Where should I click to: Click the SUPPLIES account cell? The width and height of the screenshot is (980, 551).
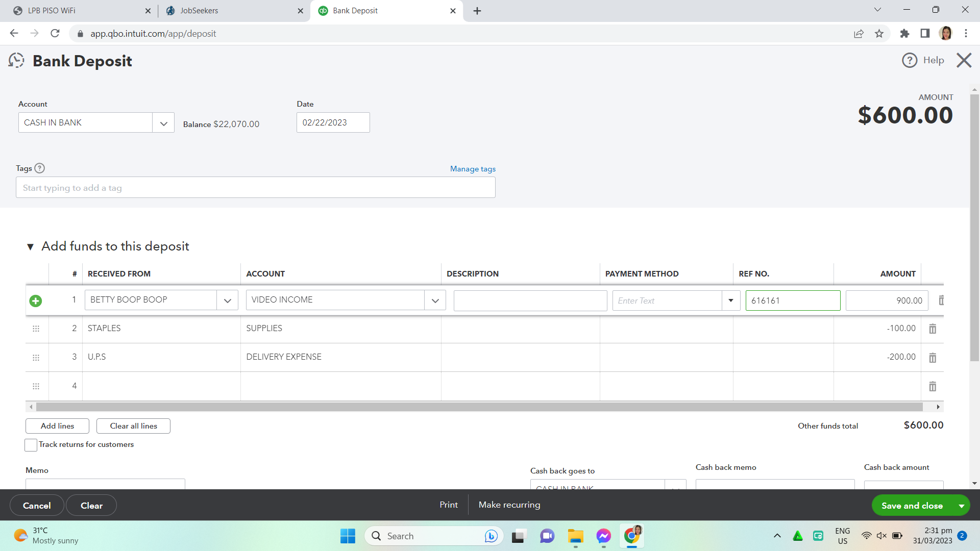[x=340, y=329]
